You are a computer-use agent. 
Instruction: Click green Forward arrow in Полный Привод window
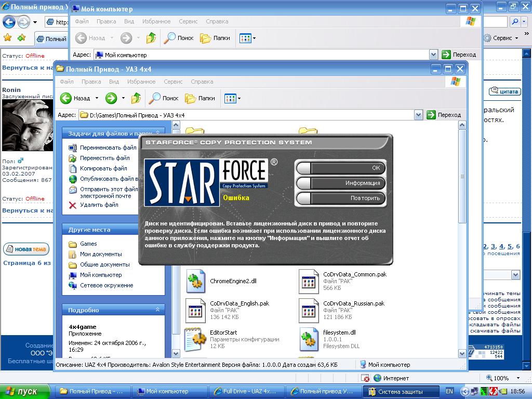click(x=111, y=98)
